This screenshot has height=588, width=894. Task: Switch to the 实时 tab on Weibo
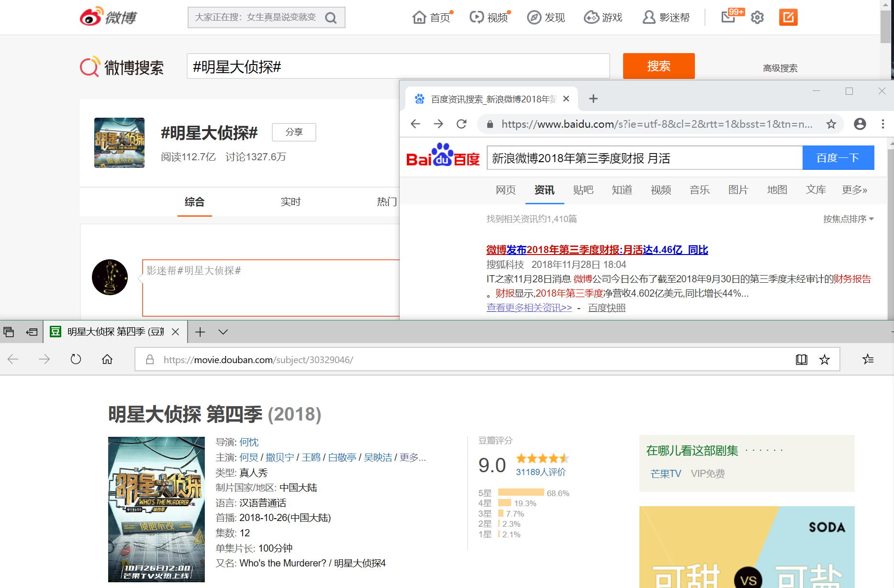coord(291,202)
